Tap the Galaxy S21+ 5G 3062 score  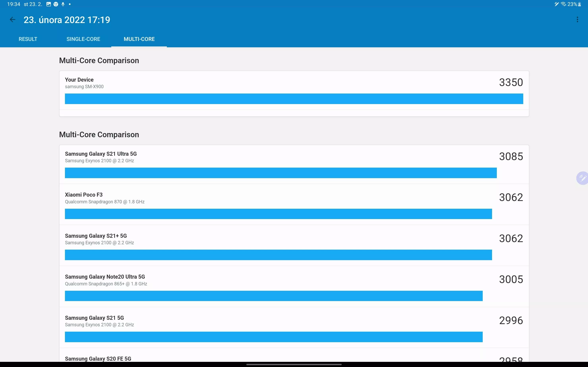[x=511, y=238]
